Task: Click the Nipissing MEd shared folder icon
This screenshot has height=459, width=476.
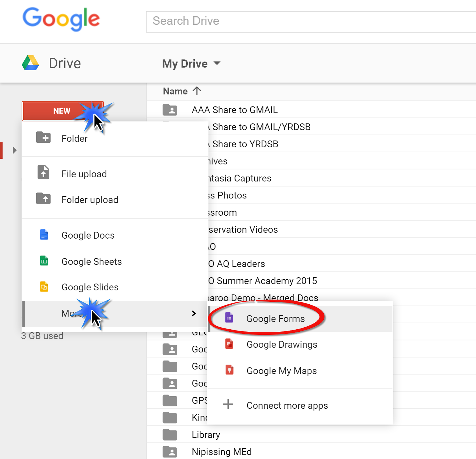Action: point(170,452)
